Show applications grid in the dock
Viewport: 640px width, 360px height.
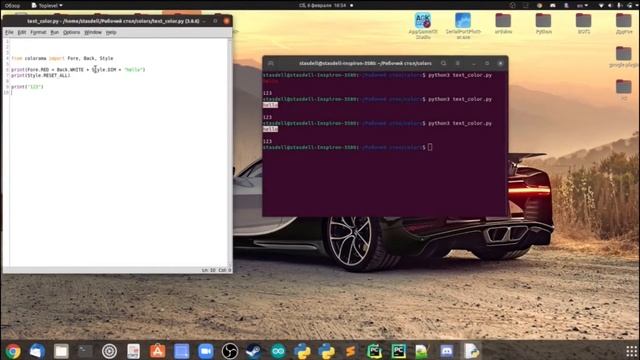[x=631, y=351]
